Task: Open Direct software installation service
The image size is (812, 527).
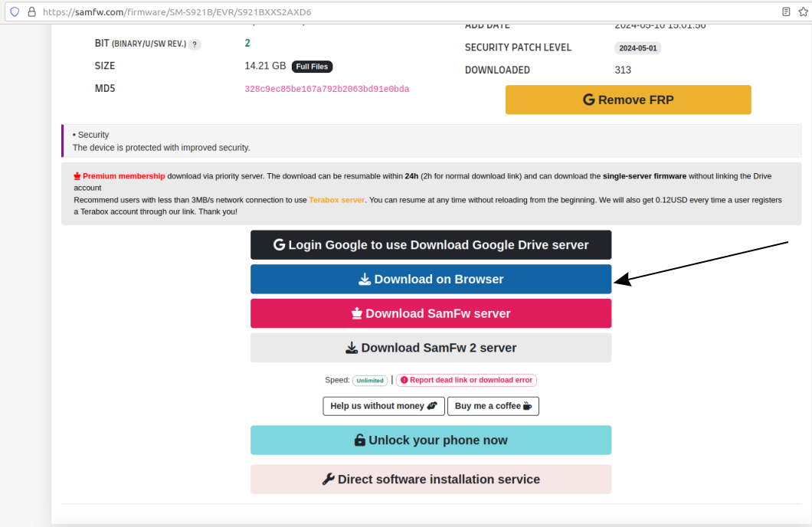Action: click(431, 480)
